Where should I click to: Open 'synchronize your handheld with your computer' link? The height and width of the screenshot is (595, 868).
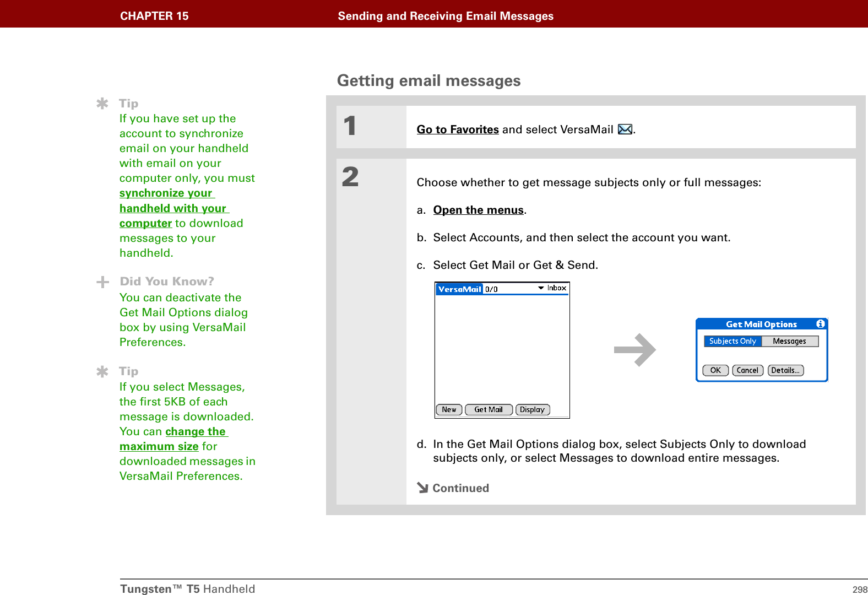pyautogui.click(x=174, y=208)
